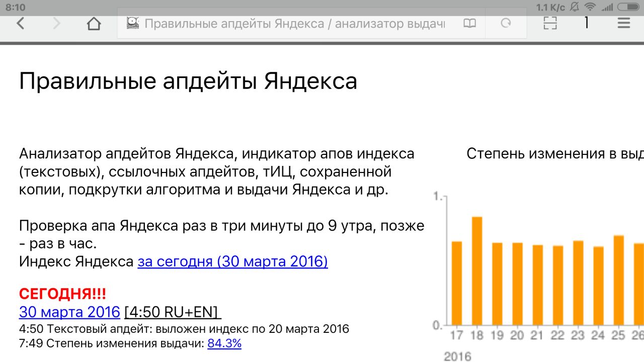Click the paragraph starting 'Анализатор апдейтов Яндекса'

(x=217, y=172)
